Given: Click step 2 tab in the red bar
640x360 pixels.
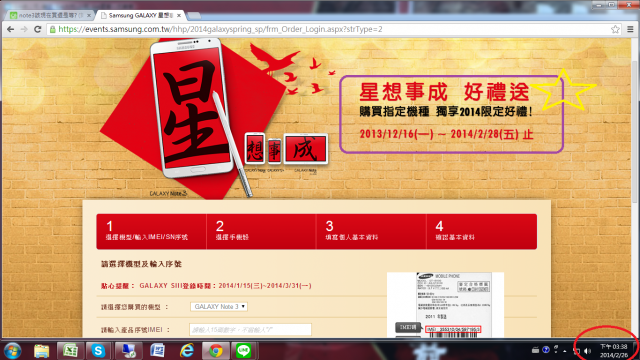Looking at the screenshot, I should [x=261, y=231].
